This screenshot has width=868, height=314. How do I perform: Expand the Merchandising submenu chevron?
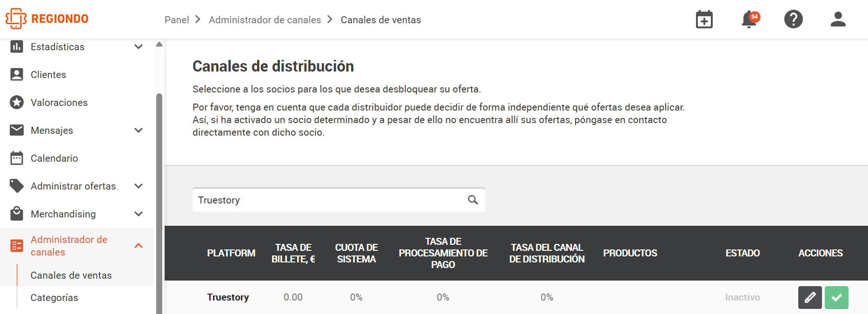[x=139, y=214]
